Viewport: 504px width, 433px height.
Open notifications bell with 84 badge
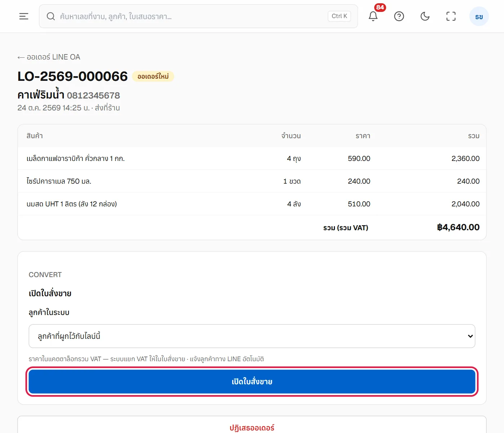coord(373,16)
